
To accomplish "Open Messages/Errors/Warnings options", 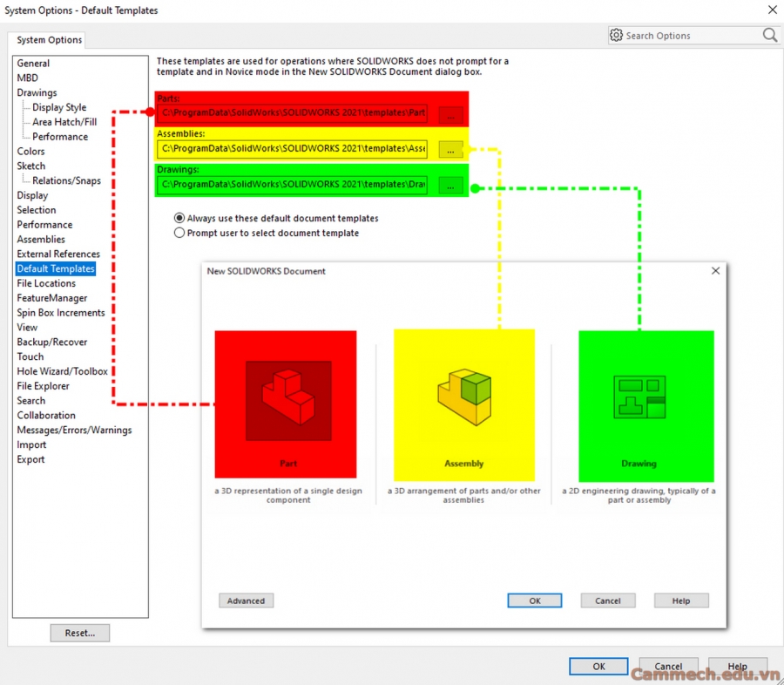I will click(x=75, y=430).
